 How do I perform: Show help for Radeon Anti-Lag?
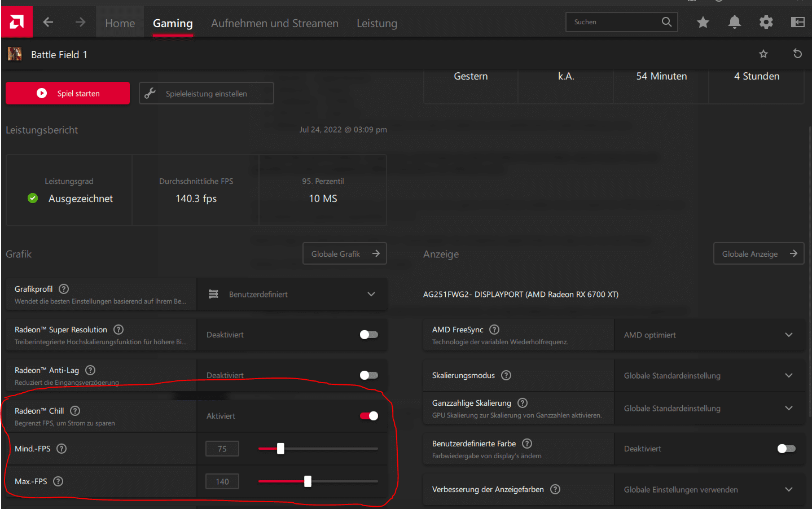(x=90, y=370)
